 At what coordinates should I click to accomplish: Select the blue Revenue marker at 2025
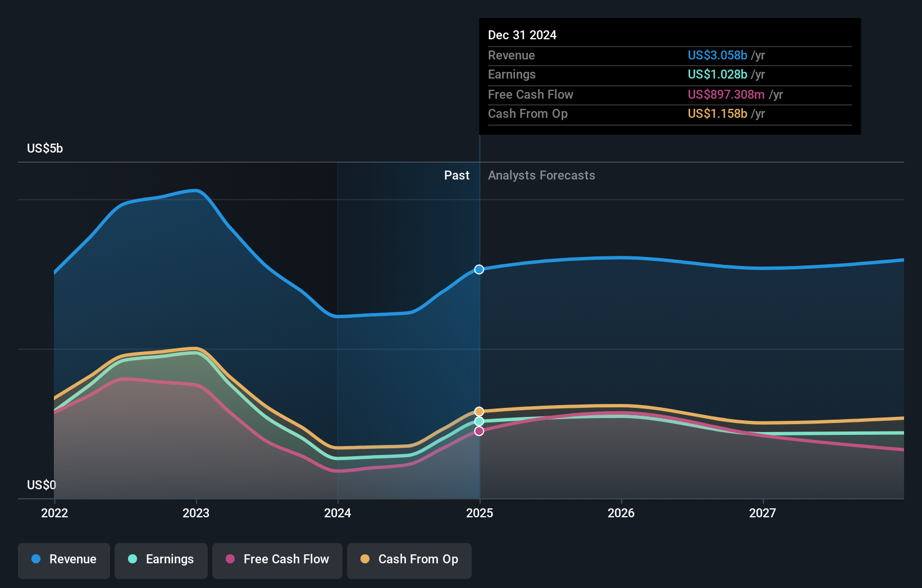(479, 270)
